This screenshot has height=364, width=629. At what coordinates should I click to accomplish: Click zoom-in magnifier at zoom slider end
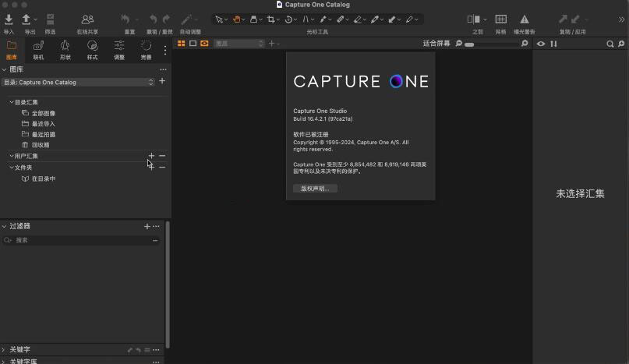pos(525,44)
